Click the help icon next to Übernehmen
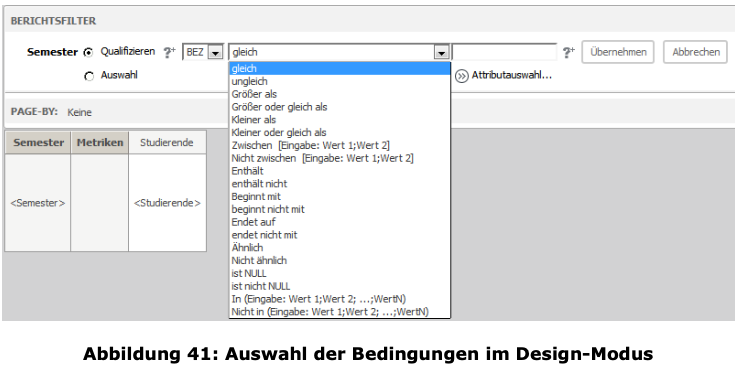Viewport: 742px width, 367px height. click(568, 52)
